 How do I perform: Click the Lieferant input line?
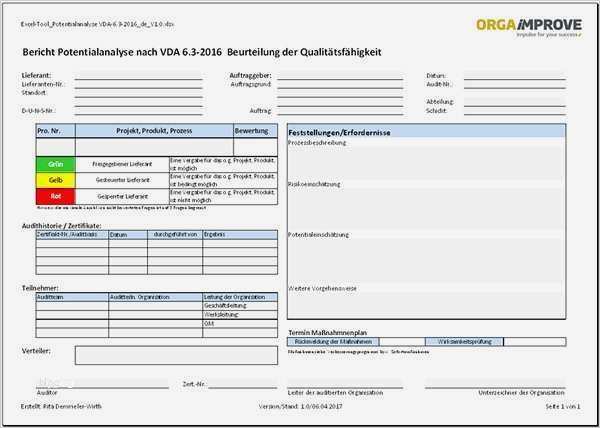pyautogui.click(x=139, y=76)
